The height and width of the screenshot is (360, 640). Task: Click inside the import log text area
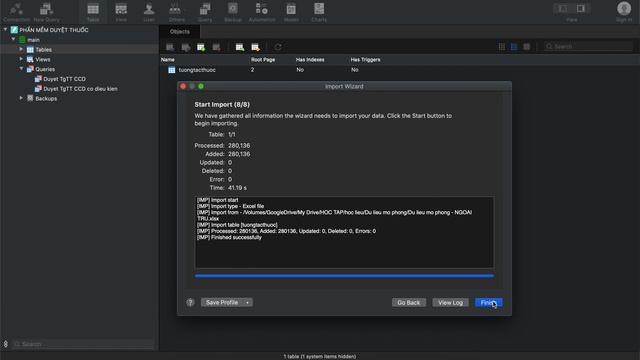pyautogui.click(x=344, y=232)
